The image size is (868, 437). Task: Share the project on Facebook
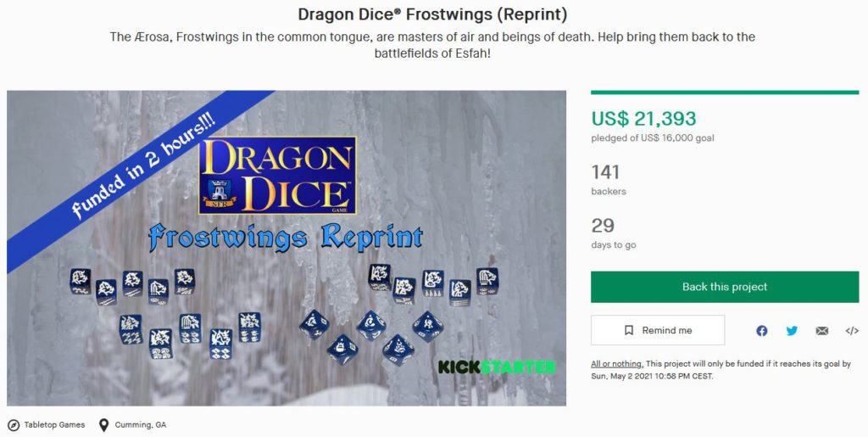click(762, 331)
